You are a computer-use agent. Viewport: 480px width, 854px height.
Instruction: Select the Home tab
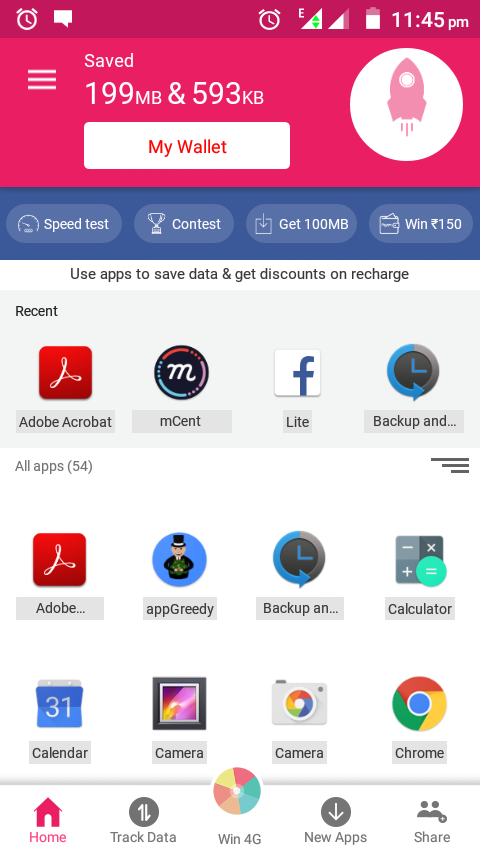(48, 820)
